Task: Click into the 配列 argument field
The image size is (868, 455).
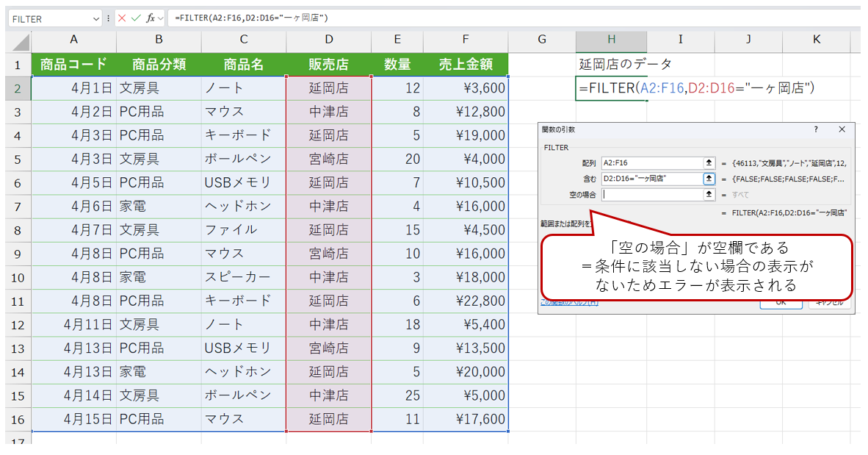Action: (x=651, y=163)
